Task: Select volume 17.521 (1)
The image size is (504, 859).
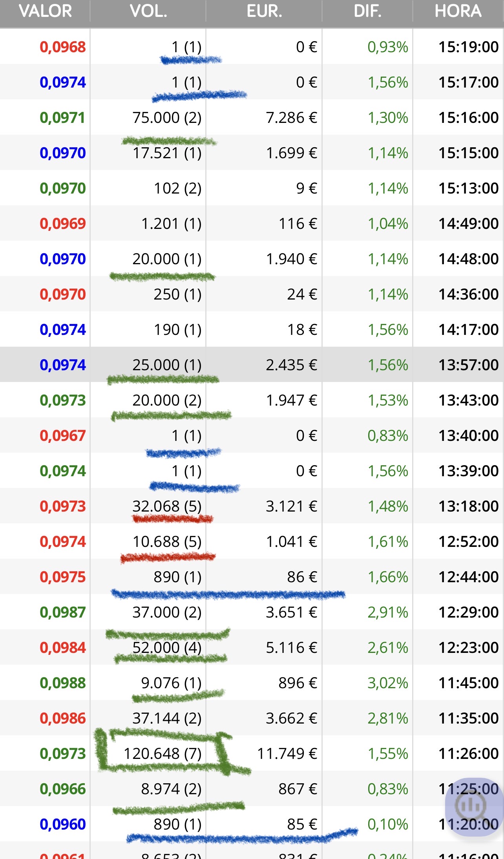Action: point(167,153)
